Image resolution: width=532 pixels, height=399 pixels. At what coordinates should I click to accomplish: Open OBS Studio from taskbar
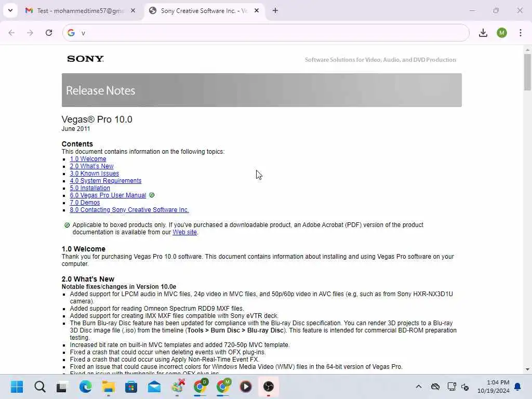[x=269, y=387]
